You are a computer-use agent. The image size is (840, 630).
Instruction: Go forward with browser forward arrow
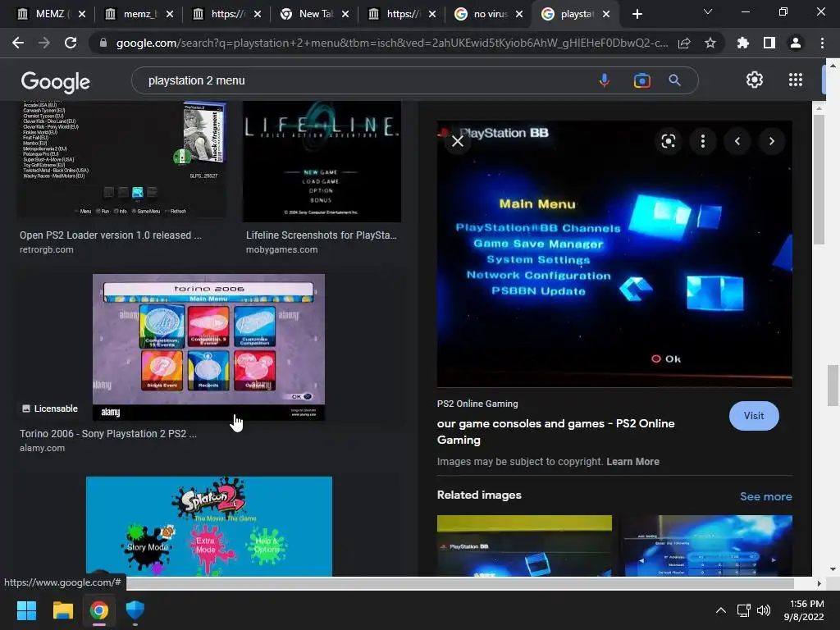[44, 43]
